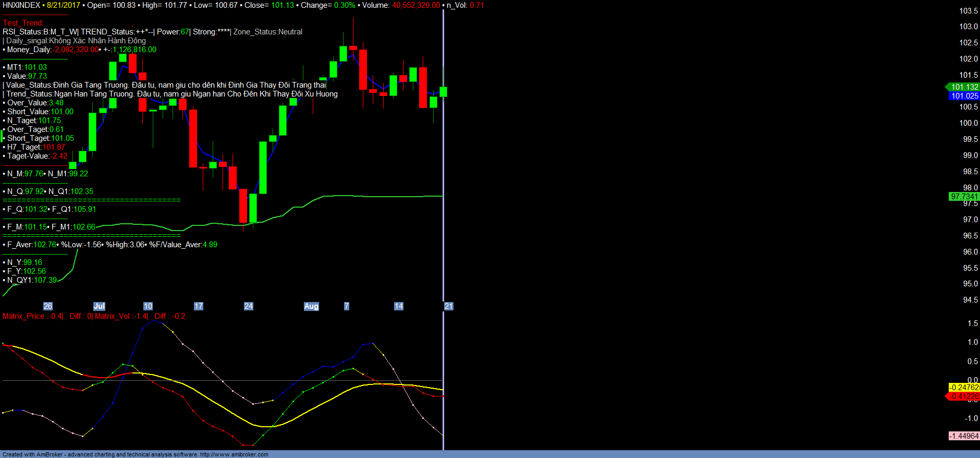
Task: Click the green 101.132 price tag
Action: [964, 87]
